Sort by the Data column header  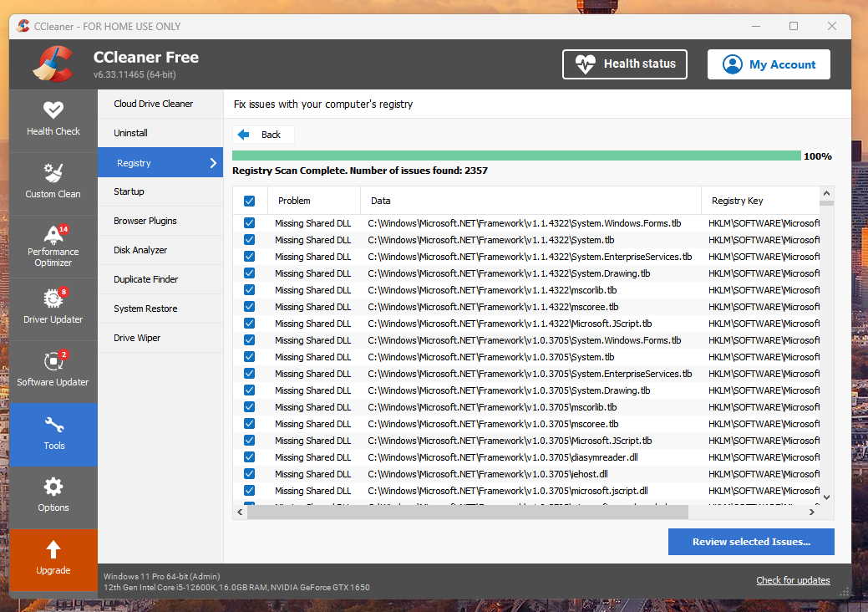point(530,201)
